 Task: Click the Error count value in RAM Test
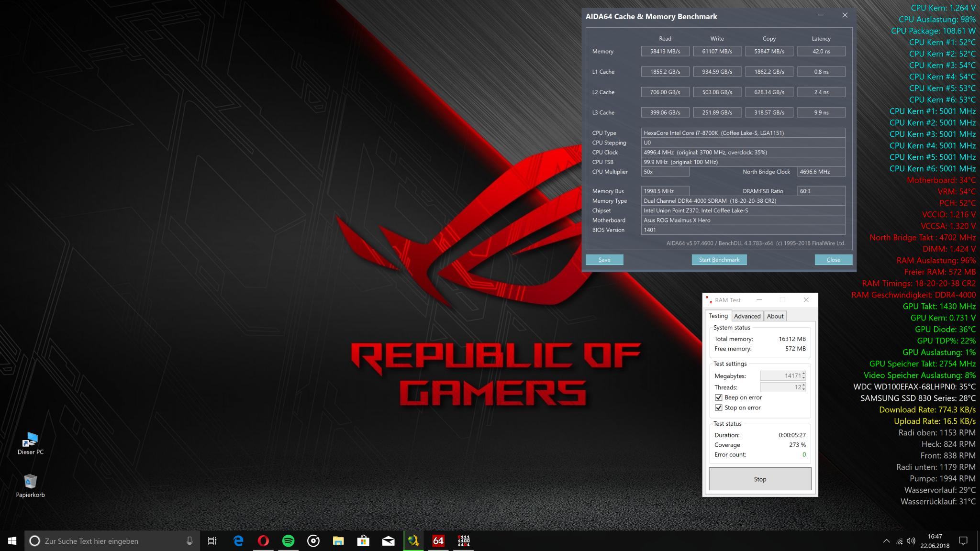[804, 454]
